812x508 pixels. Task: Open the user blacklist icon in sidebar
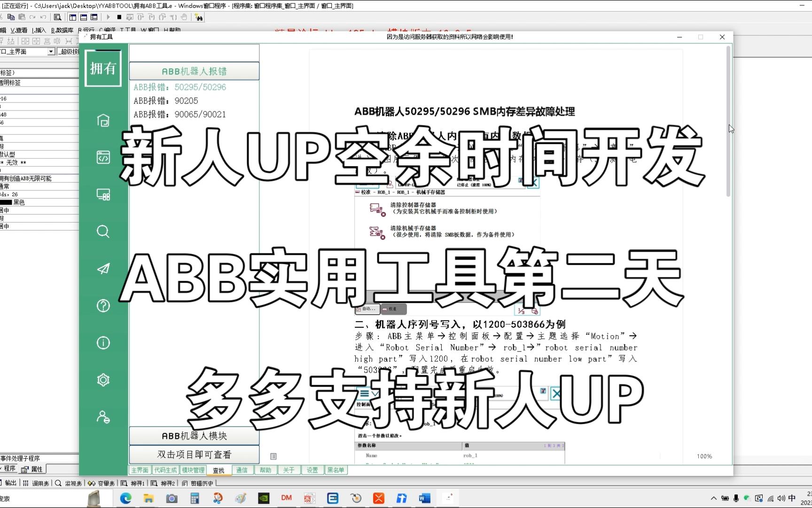[103, 417]
